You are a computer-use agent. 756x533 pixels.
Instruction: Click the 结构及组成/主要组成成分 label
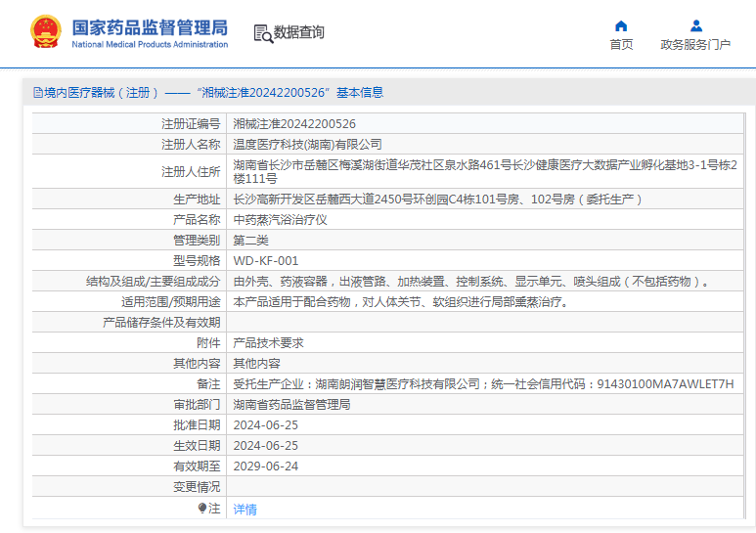(153, 282)
